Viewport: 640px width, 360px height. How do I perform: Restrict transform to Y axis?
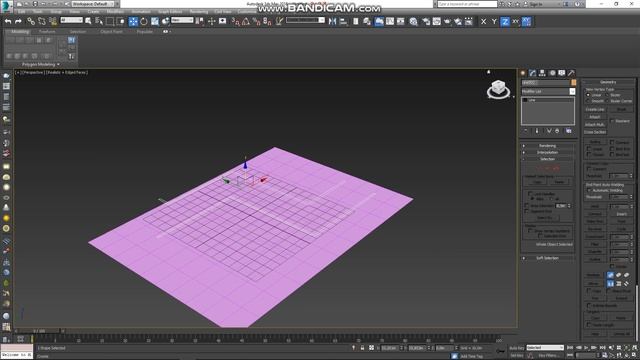[x=494, y=21]
